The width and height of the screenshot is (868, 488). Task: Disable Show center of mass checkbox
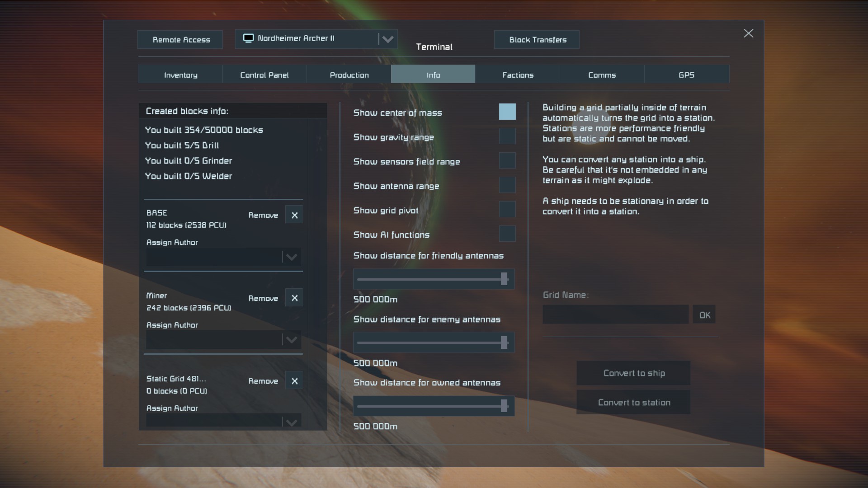pos(507,112)
